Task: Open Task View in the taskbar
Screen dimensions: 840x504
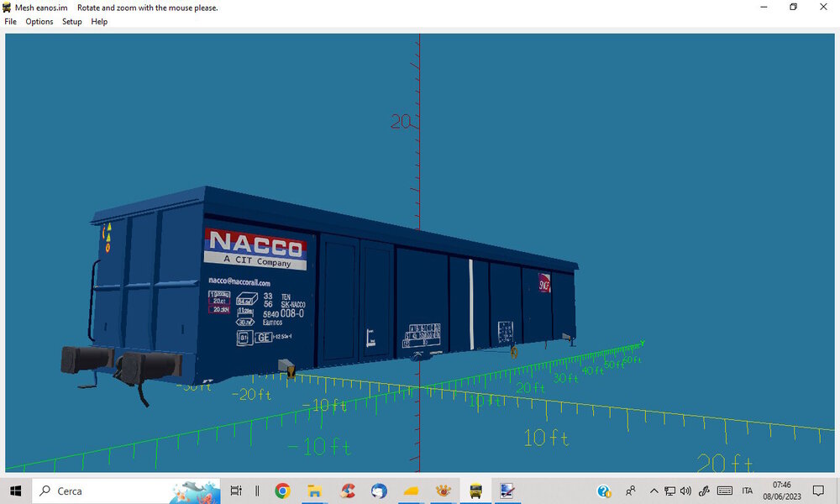Action: (236, 491)
